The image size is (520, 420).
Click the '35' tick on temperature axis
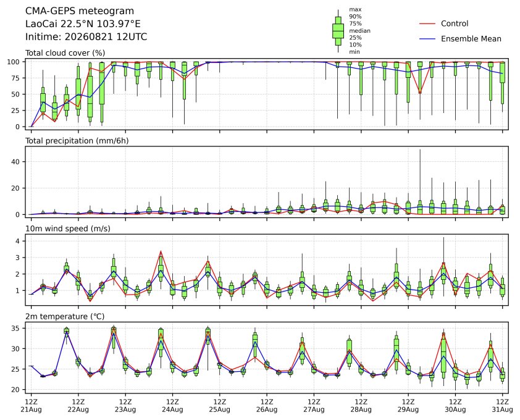[16, 328]
